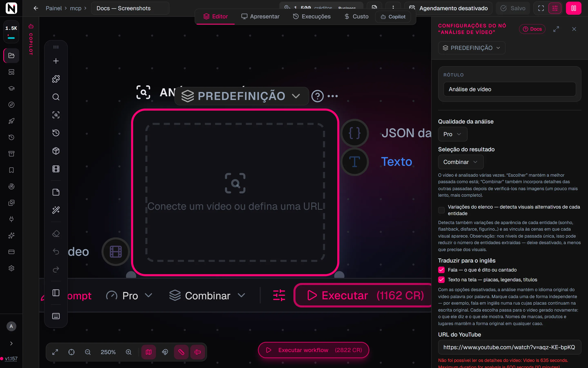Screen dimensions: 588x368
Task: Open the keyboard shortcuts icon
Action: pyautogui.click(x=56, y=316)
